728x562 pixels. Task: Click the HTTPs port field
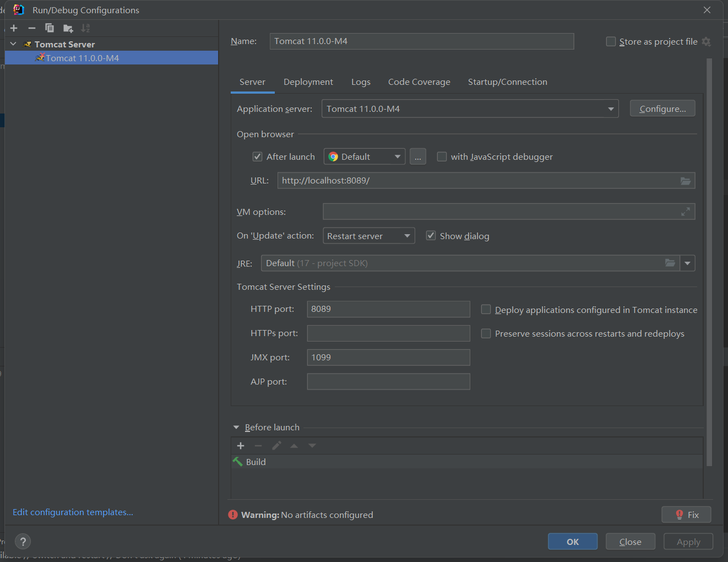[x=388, y=333]
